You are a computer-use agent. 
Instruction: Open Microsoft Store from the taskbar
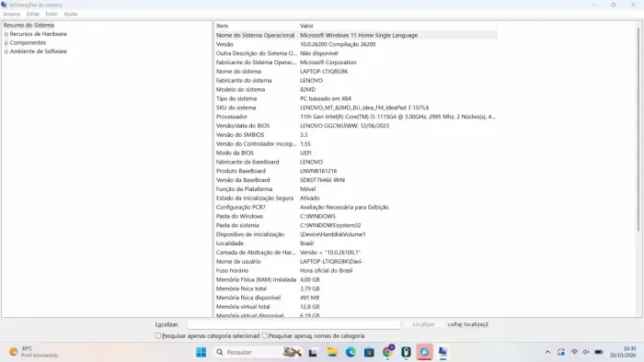369,352
